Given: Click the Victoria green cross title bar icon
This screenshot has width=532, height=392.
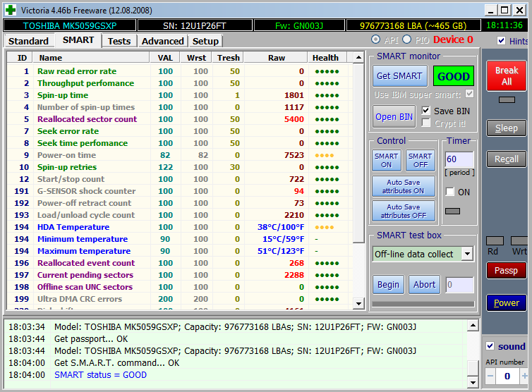Looking at the screenshot, I should click(10, 9).
